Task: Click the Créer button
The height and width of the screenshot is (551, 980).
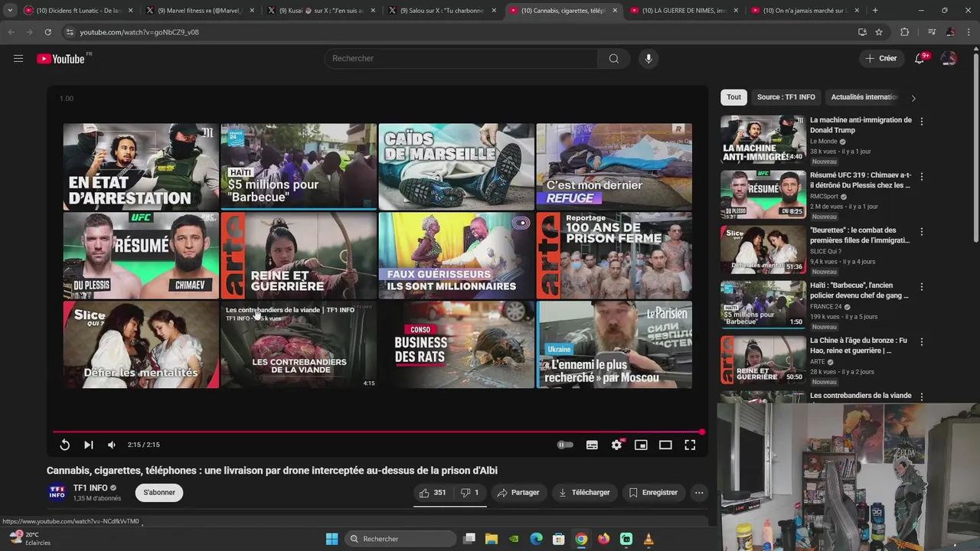Action: coord(880,58)
